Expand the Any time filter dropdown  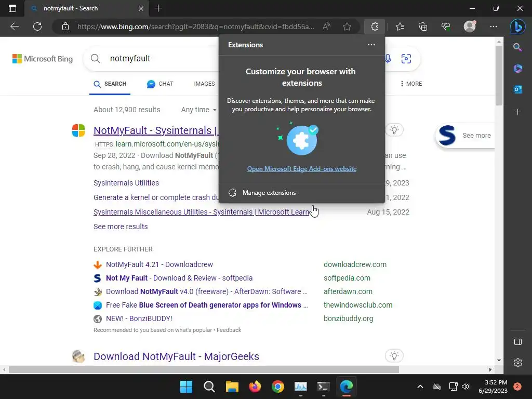coord(198,110)
